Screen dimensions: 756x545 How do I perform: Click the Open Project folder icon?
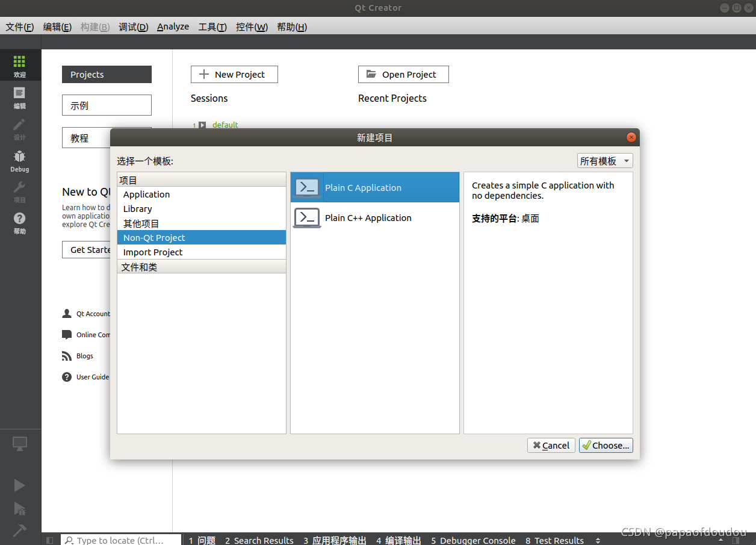pyautogui.click(x=371, y=74)
